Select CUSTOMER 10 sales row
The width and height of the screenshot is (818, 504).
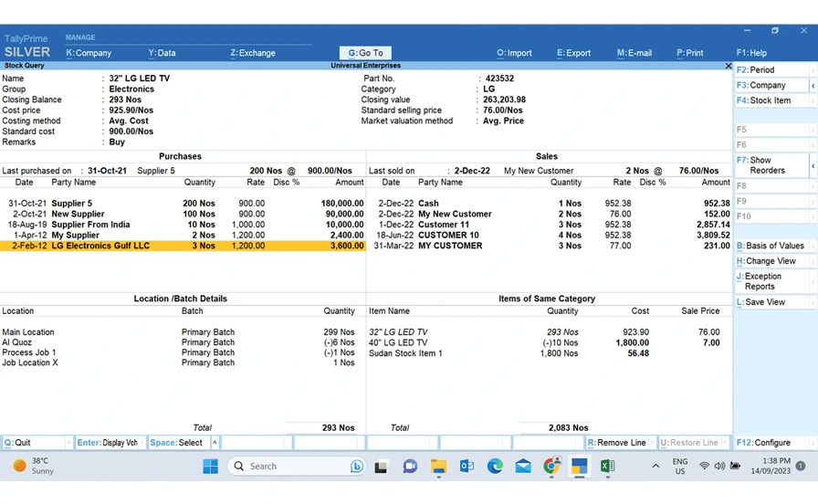click(550, 236)
